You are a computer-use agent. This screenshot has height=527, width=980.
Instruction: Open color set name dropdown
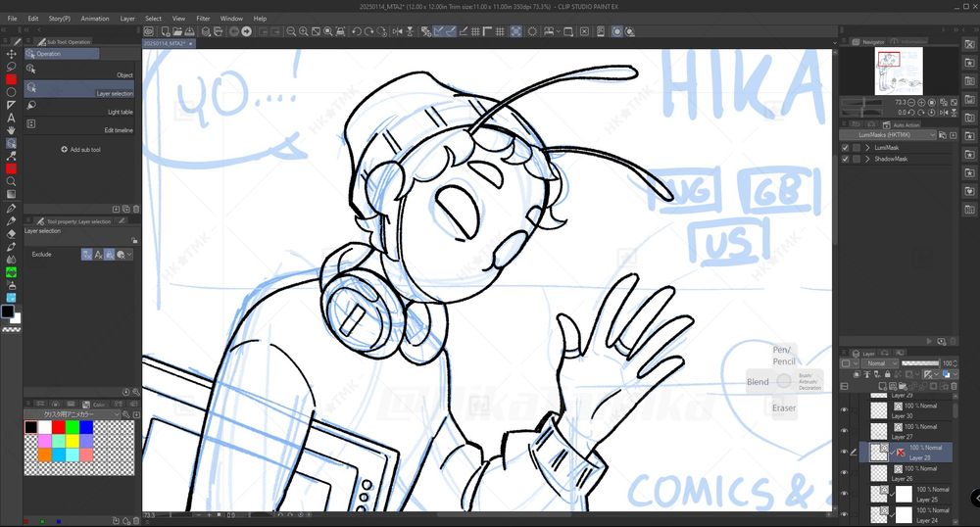(x=72, y=414)
